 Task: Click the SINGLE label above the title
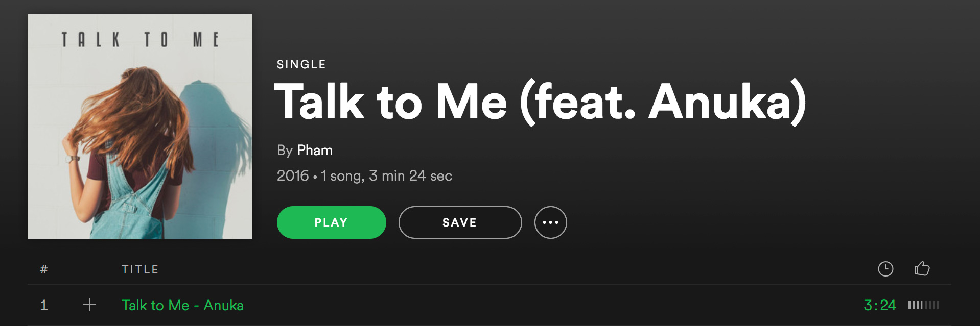pos(301,64)
